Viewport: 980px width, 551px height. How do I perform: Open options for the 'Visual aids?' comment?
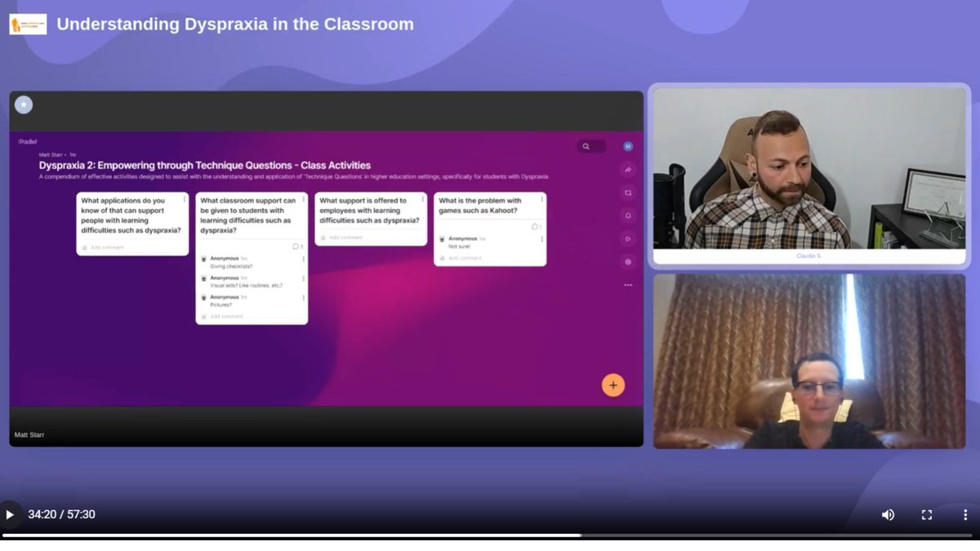coord(303,278)
